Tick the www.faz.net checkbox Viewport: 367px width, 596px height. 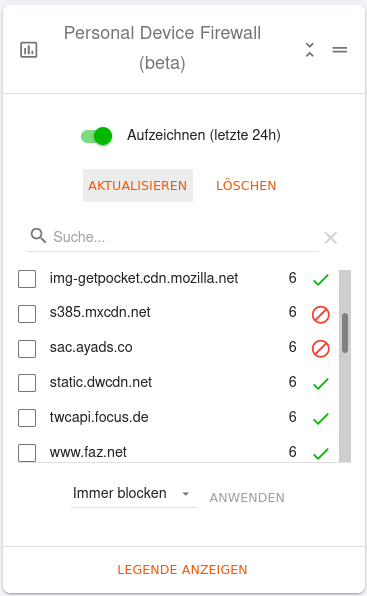point(27,453)
